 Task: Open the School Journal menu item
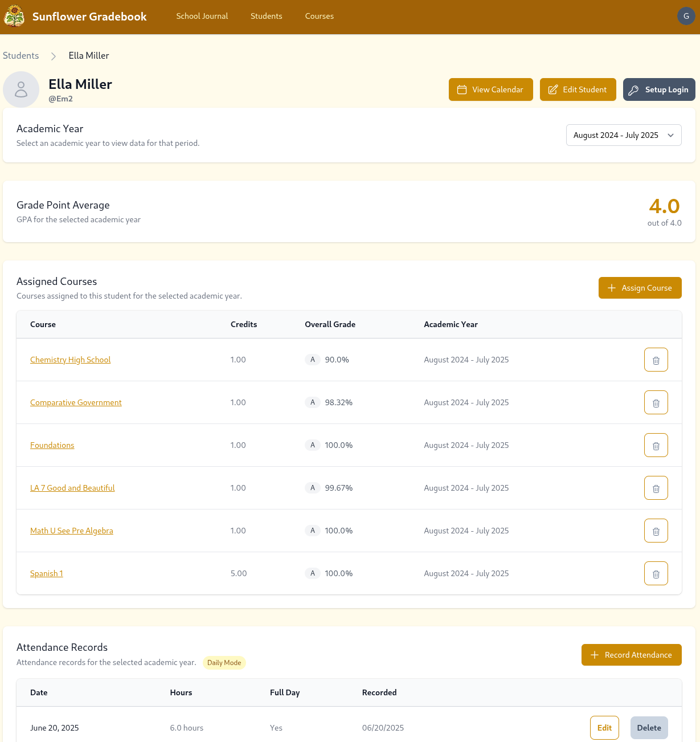(x=202, y=16)
